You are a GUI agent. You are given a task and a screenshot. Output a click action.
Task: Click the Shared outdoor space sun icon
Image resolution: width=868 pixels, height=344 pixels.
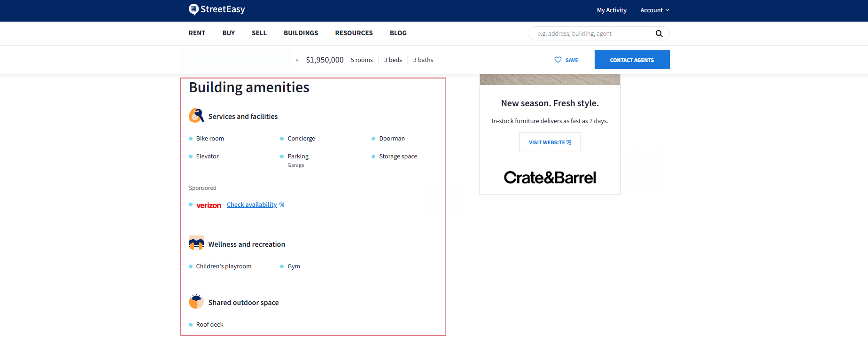(x=196, y=302)
